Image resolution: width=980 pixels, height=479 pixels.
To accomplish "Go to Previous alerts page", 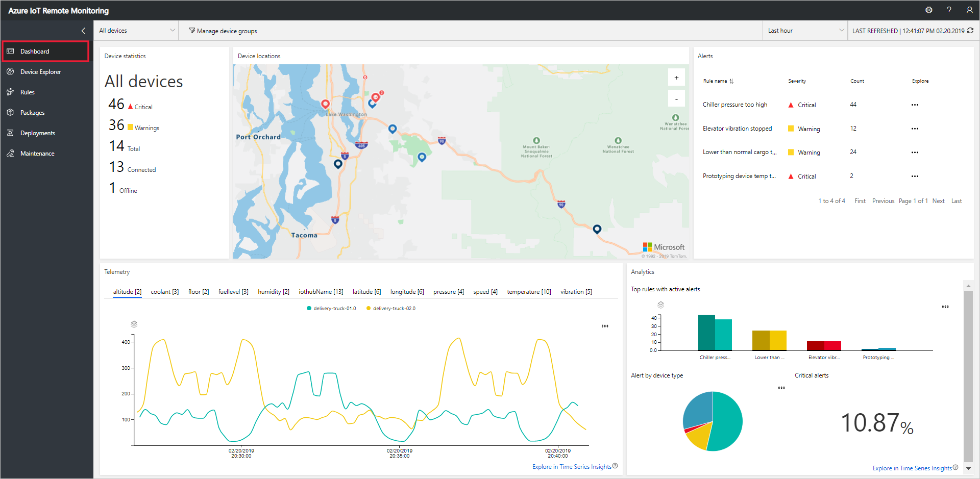I will point(883,201).
